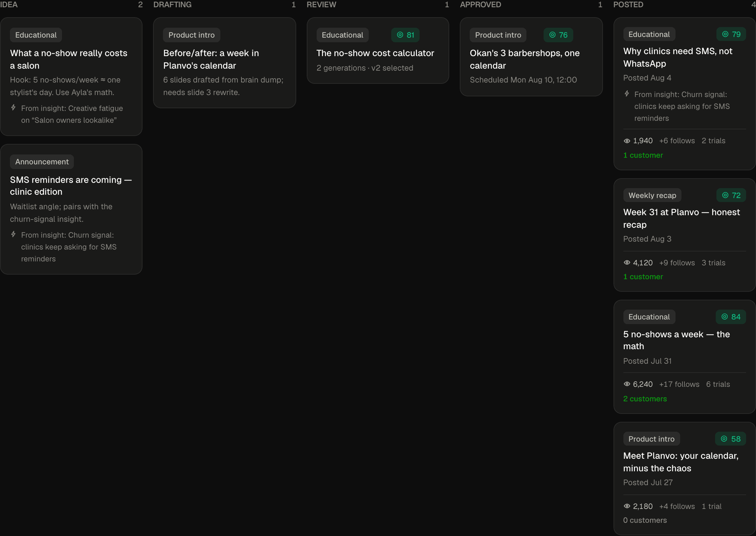Click '1 customer' under Why clinics need SMS
Viewport: 756px width, 536px height.
pyautogui.click(x=643, y=155)
